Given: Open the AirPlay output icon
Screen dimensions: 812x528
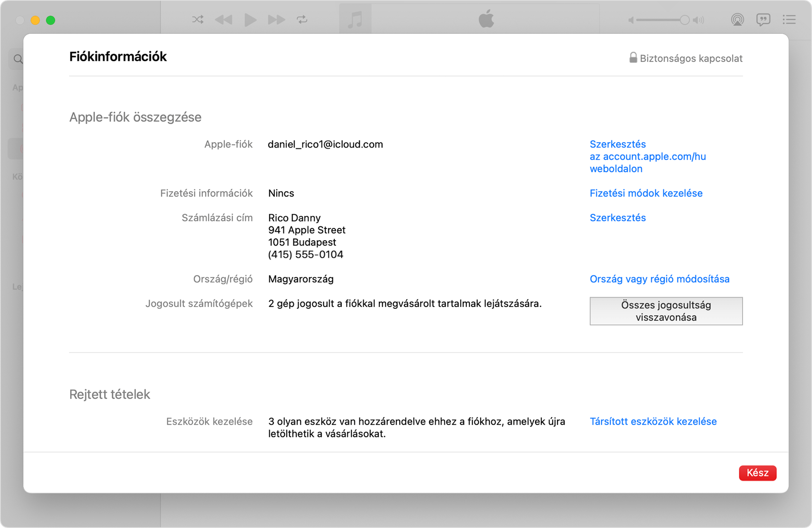Looking at the screenshot, I should [x=737, y=19].
